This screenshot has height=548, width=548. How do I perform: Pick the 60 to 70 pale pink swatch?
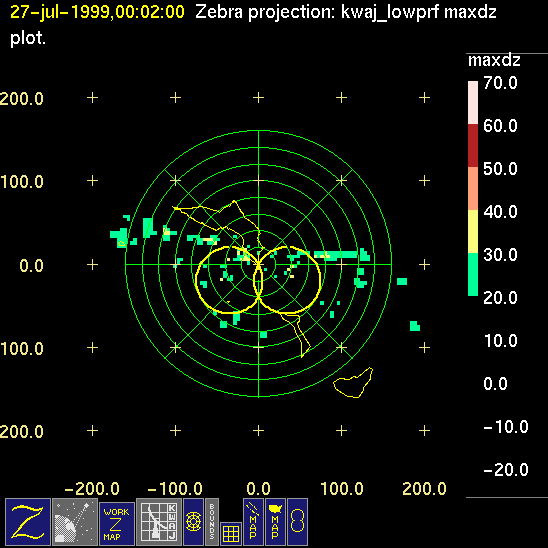473,102
